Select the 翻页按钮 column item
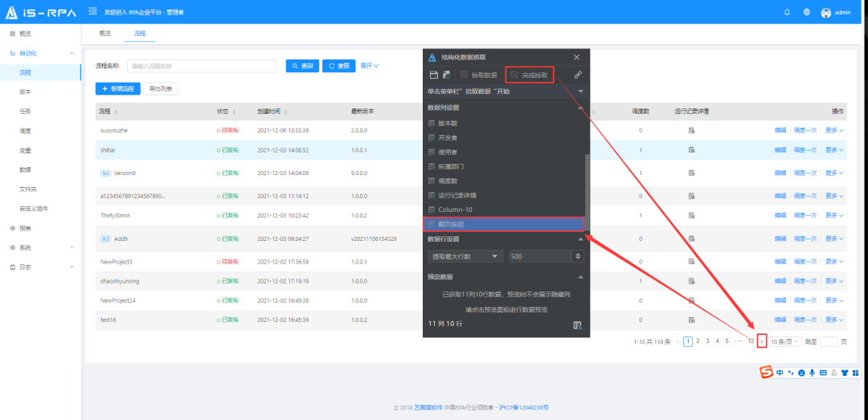Image resolution: width=868 pixels, height=420 pixels. click(505, 225)
